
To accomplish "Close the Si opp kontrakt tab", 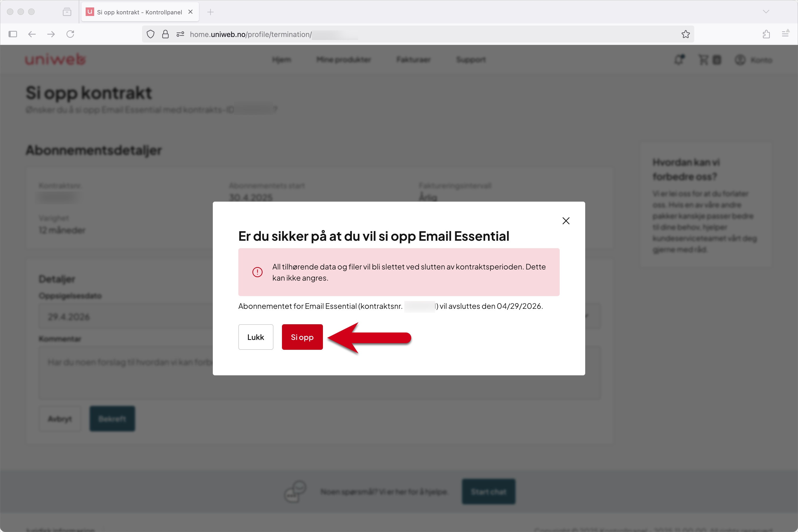I will pos(190,12).
